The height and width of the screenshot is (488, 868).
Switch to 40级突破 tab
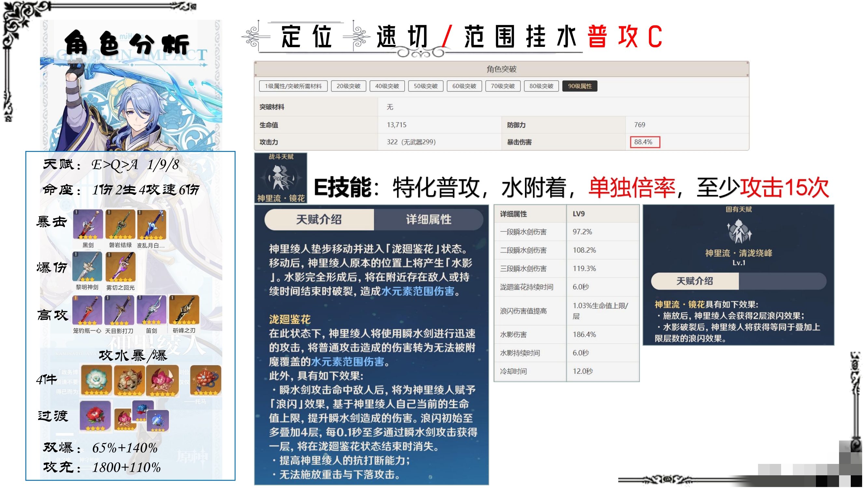click(x=387, y=86)
